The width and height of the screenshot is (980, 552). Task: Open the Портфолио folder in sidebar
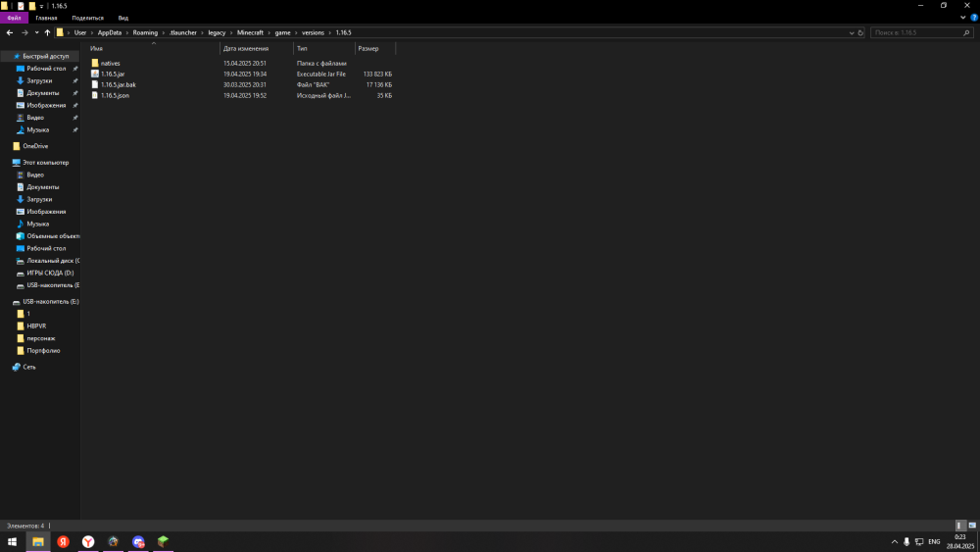43,351
